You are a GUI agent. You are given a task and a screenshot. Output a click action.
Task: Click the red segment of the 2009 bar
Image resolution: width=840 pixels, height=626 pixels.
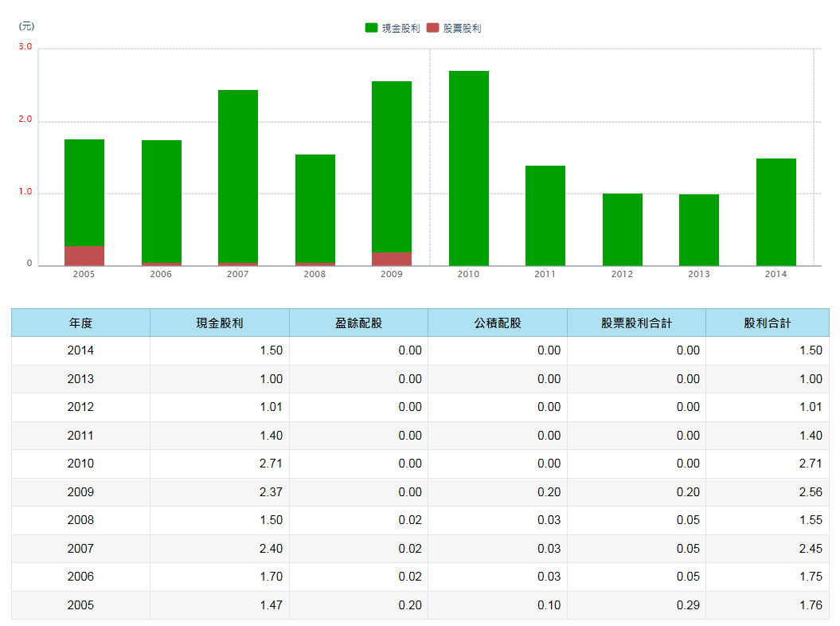pos(392,259)
